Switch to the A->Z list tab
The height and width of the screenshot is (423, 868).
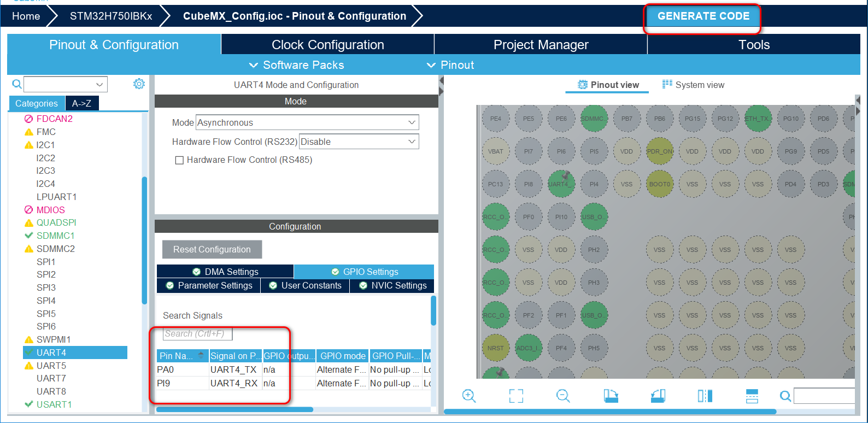(x=82, y=103)
